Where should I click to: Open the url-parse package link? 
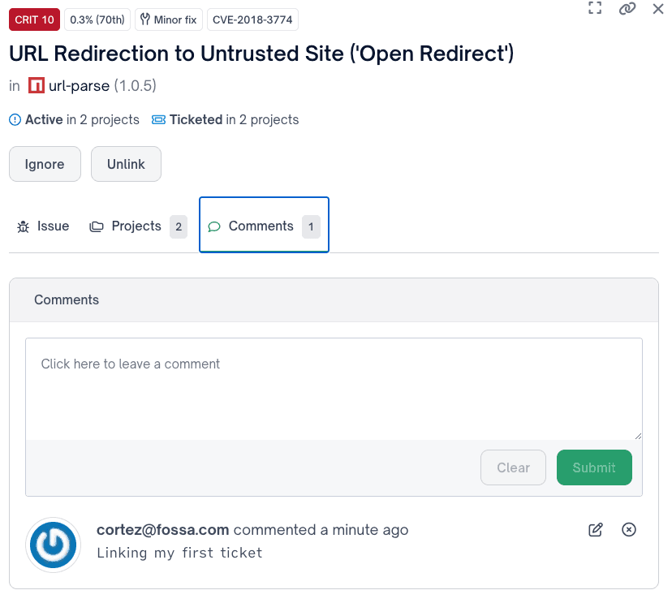click(x=80, y=86)
